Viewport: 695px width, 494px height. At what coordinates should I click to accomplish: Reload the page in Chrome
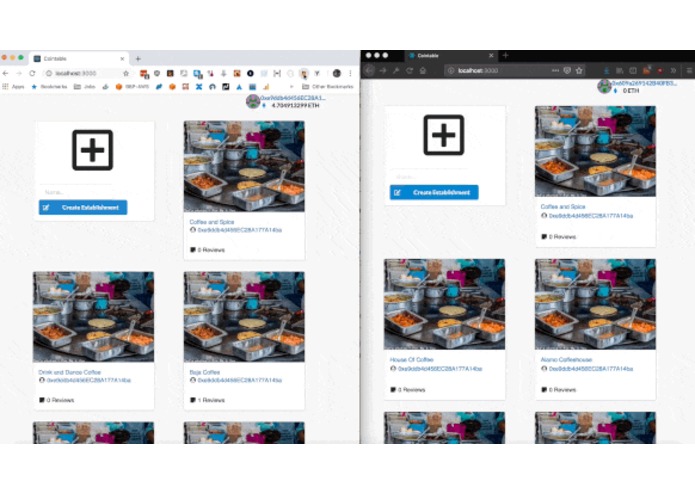32,73
